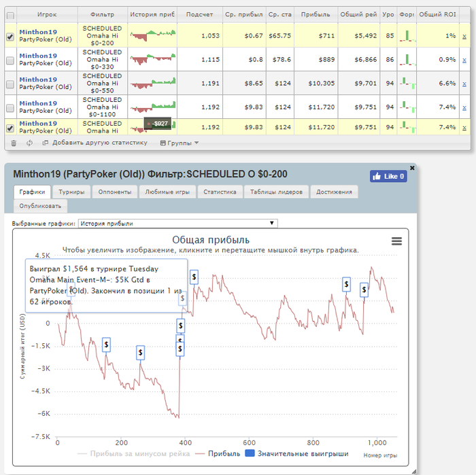Image resolution: width=476 pixels, height=475 pixels.
Task: Toggle Прибыль за минусом рейка legend
Action: 134,453
